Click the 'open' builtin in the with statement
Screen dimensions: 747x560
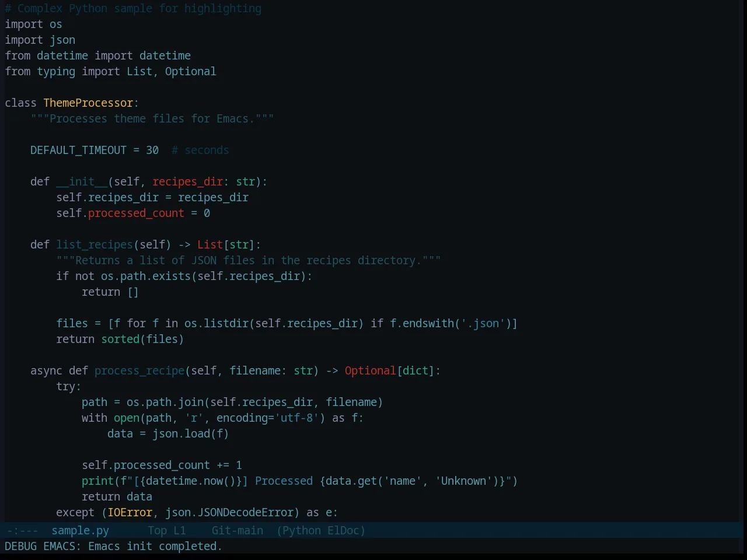click(127, 418)
